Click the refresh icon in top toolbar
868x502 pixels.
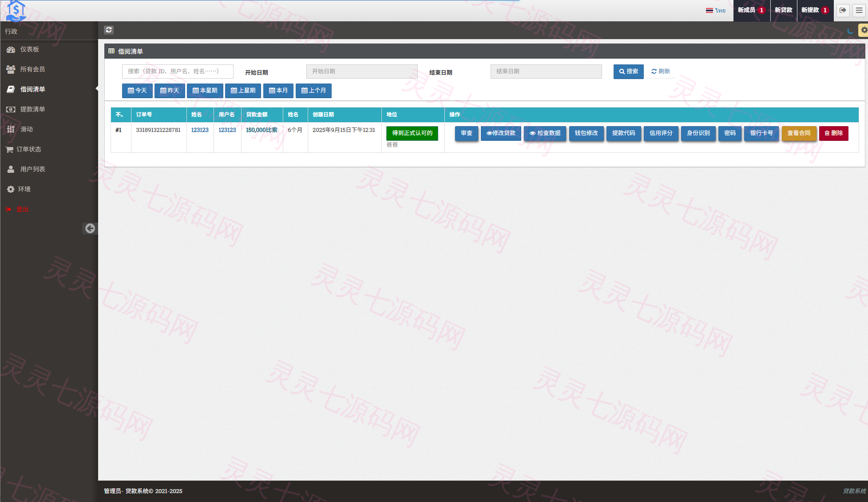point(109,30)
